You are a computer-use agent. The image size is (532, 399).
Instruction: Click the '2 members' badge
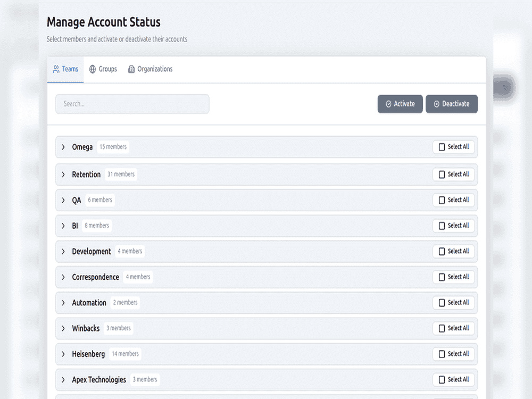click(x=125, y=303)
